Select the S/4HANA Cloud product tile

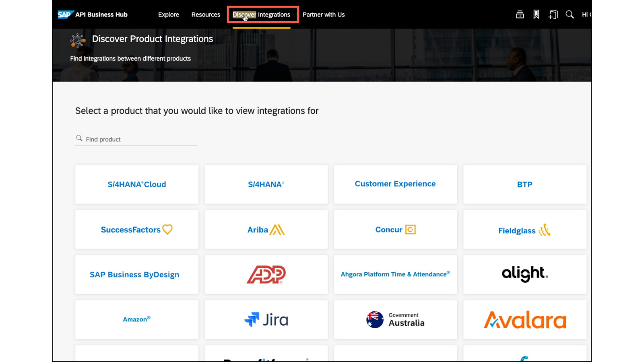coord(137,184)
